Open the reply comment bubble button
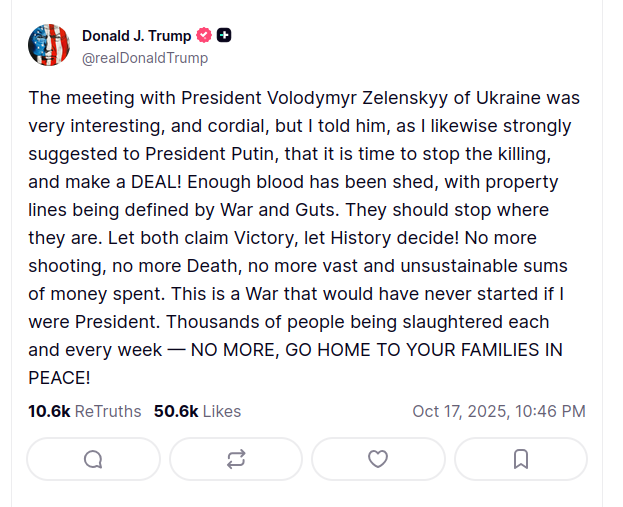 (x=93, y=459)
